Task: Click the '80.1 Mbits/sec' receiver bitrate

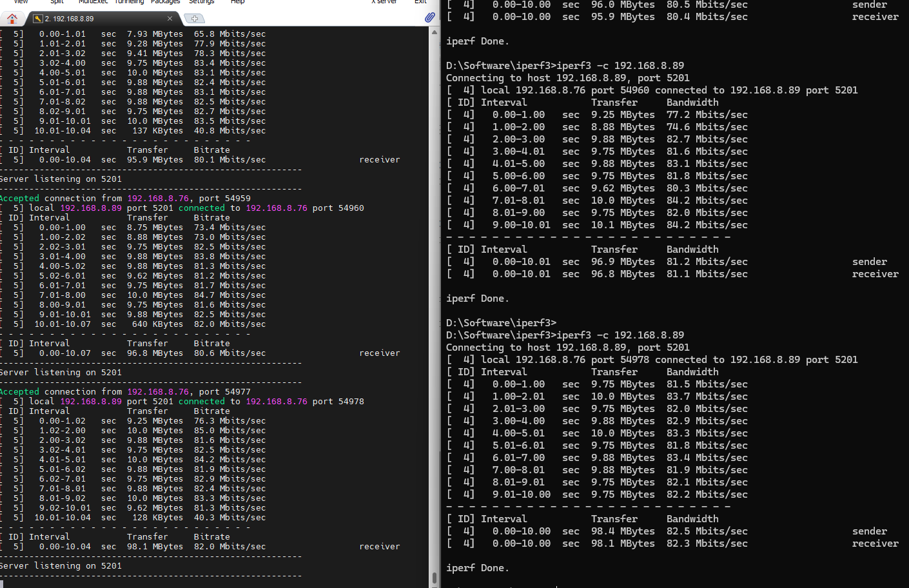Action: click(x=230, y=159)
